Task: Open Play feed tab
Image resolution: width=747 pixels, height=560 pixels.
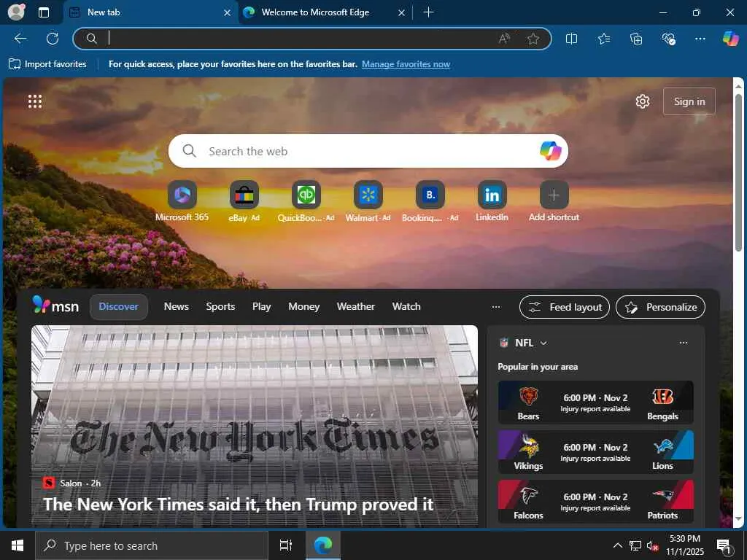Action: click(x=262, y=307)
